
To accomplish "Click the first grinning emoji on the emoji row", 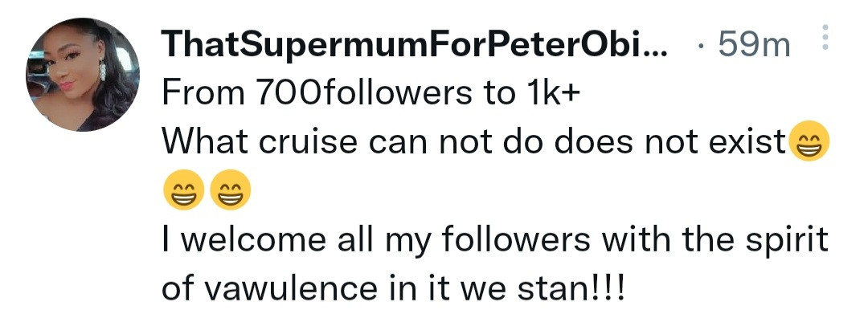I will pyautogui.click(x=183, y=190).
